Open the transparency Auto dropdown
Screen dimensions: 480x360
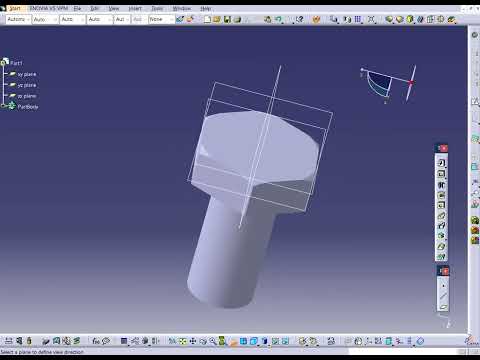[x=46, y=19]
